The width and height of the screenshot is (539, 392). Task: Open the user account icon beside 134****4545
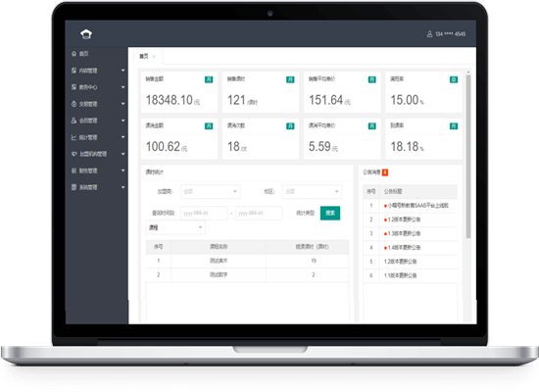point(429,34)
